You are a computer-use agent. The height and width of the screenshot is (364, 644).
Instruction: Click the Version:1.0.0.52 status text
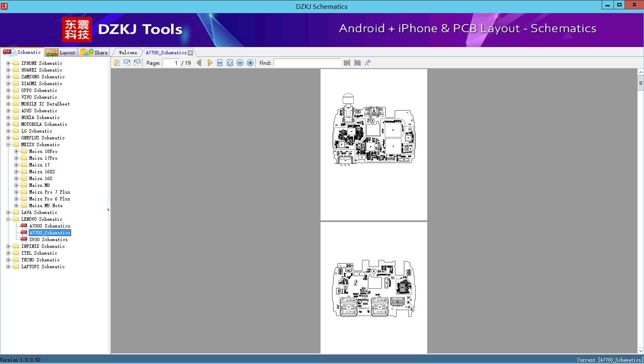point(20,360)
